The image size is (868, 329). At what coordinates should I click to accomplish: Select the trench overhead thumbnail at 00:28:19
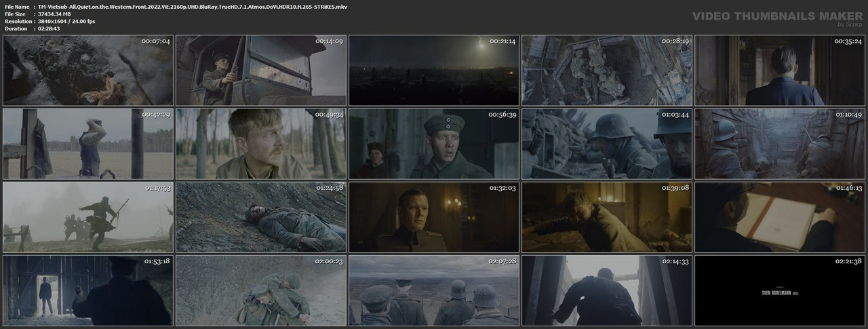tap(606, 71)
